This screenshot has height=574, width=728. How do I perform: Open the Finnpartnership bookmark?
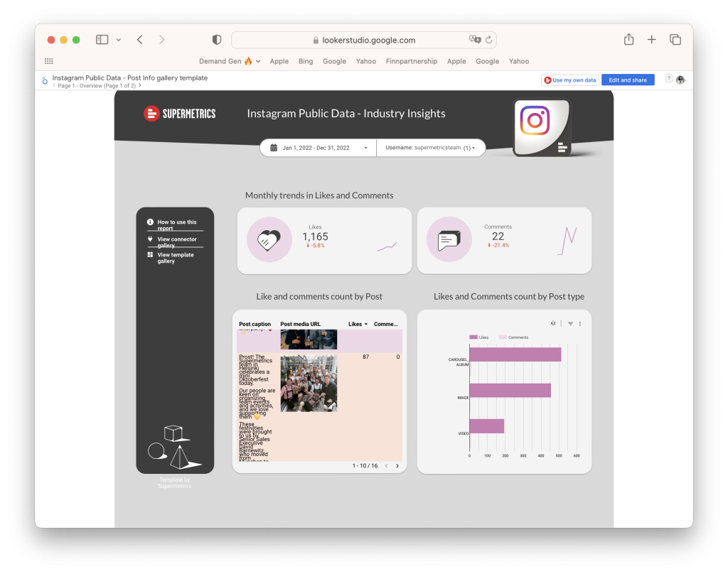[x=412, y=61]
